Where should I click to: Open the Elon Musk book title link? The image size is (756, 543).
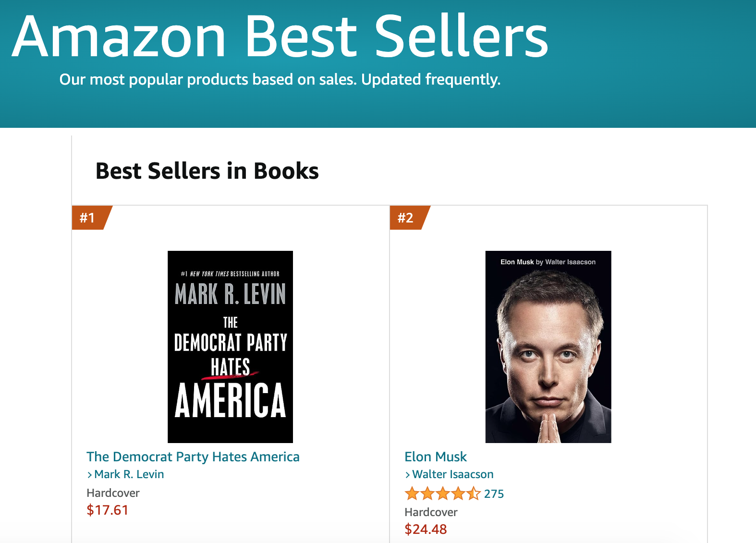point(435,457)
